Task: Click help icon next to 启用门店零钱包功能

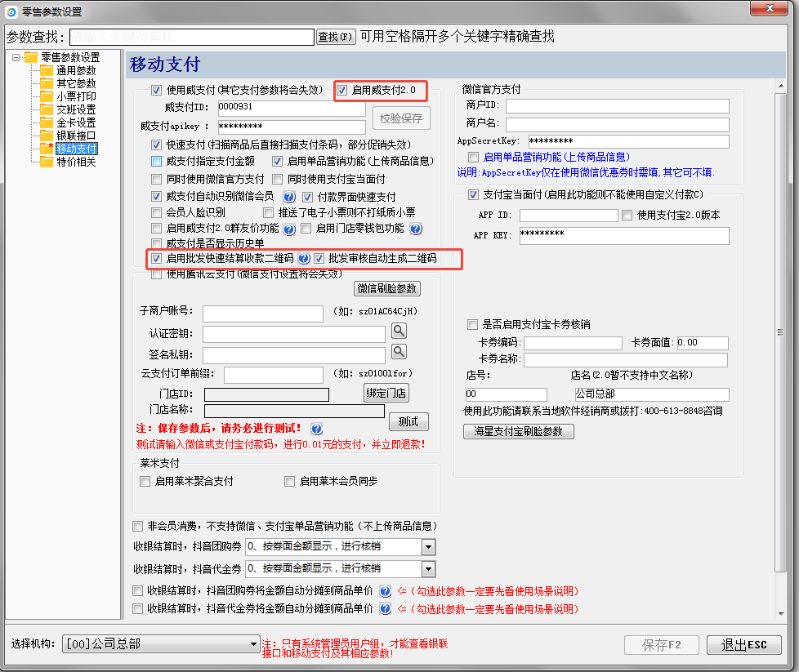Action: tap(416, 229)
